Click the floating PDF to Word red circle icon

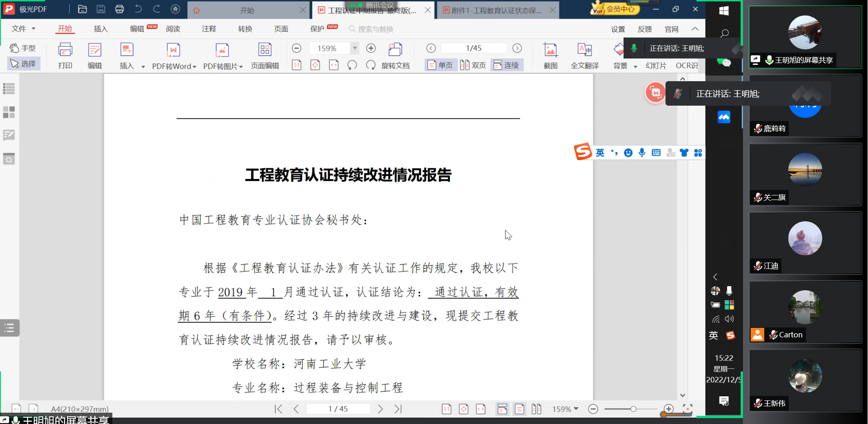[x=655, y=93]
